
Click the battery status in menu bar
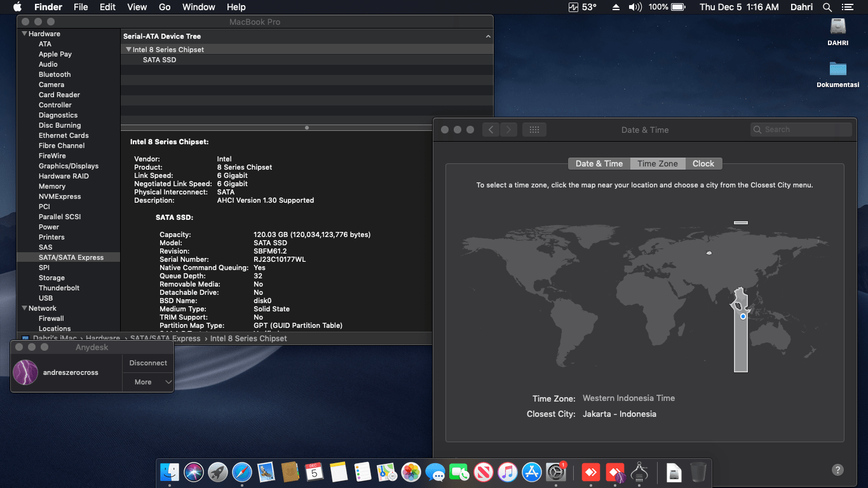[x=667, y=7]
